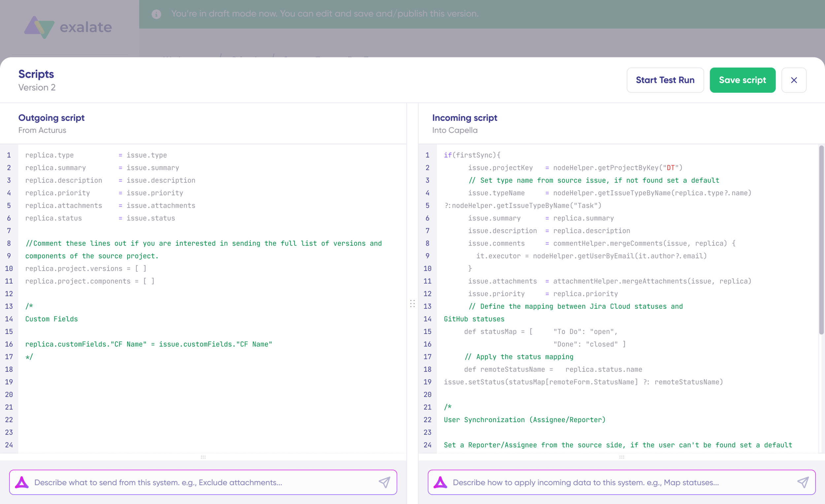Viewport: 825px width, 504px height.
Task: Click the AI assistant icon in outgoing prompt field
Action: [x=22, y=482]
